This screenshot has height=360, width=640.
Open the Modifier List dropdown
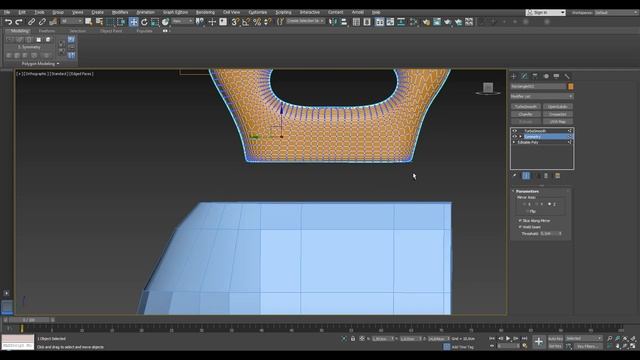click(542, 96)
